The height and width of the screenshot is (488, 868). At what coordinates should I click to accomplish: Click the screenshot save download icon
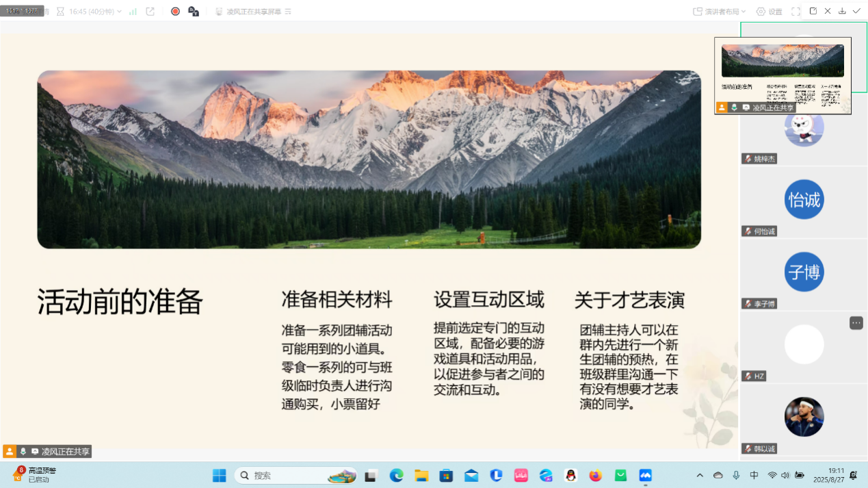(x=842, y=11)
